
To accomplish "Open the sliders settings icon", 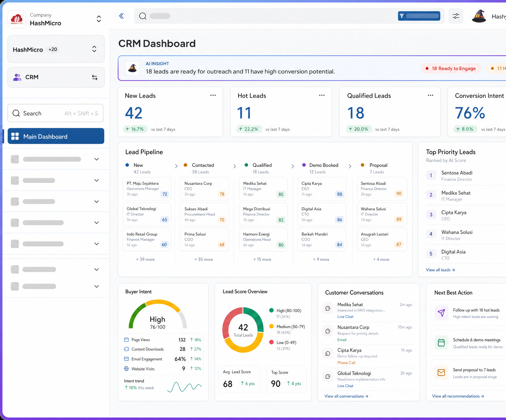I will pyautogui.click(x=456, y=16).
